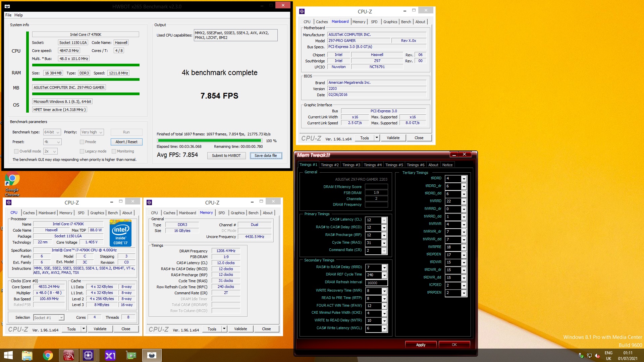Open the X1 taskbar application icon
The width and height of the screenshot is (644, 362).
point(110,355)
